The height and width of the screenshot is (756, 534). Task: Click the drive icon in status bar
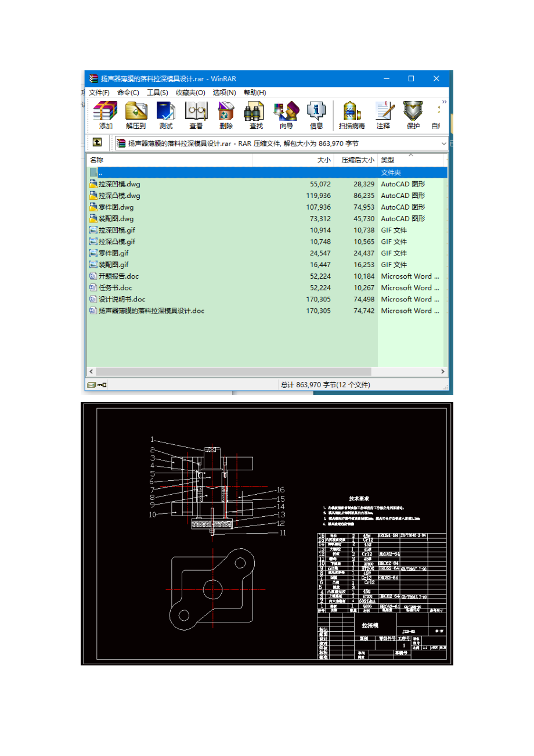pos(91,385)
